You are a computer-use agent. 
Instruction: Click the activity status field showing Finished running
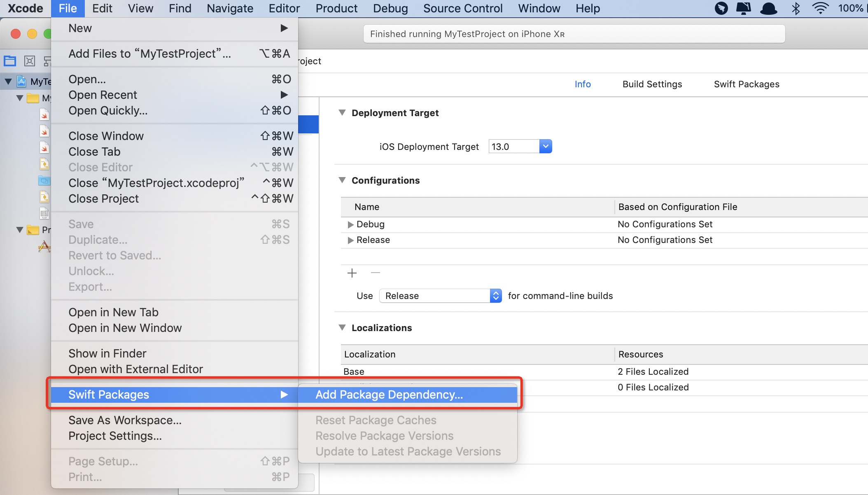pyautogui.click(x=574, y=34)
